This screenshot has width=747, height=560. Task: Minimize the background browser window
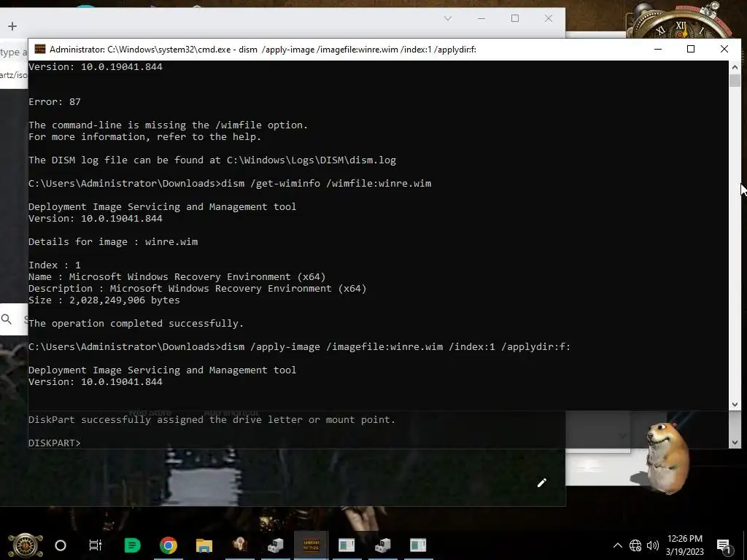481,18
